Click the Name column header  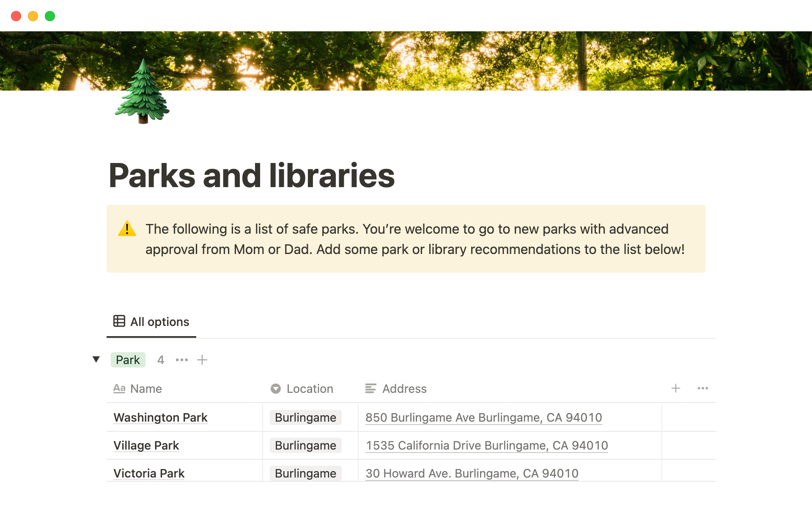pos(145,389)
